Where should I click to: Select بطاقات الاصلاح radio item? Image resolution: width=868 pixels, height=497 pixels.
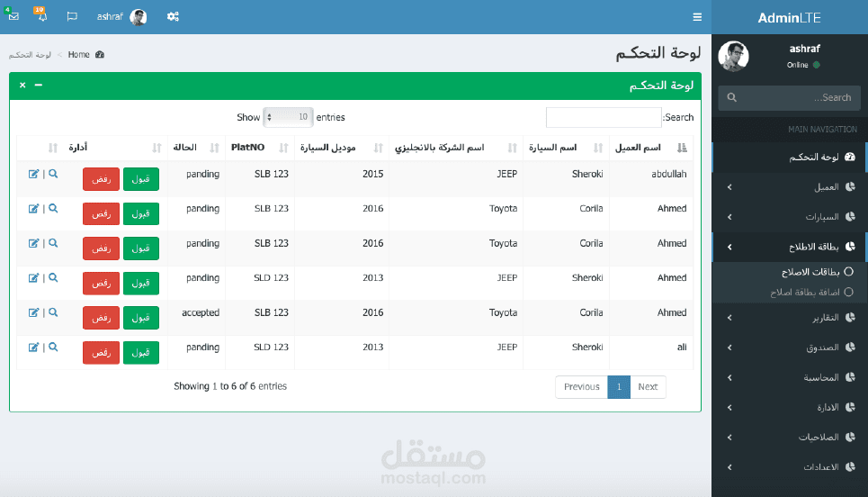pyautogui.click(x=848, y=272)
